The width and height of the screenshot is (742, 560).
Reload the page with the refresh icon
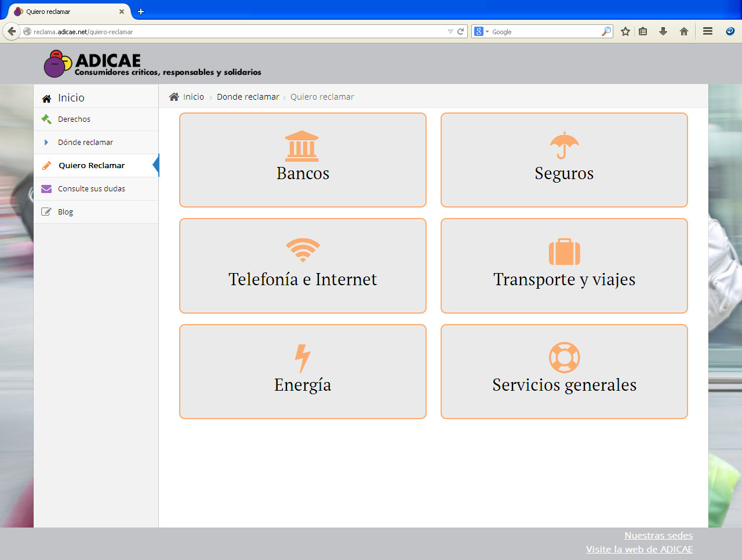(x=461, y=31)
